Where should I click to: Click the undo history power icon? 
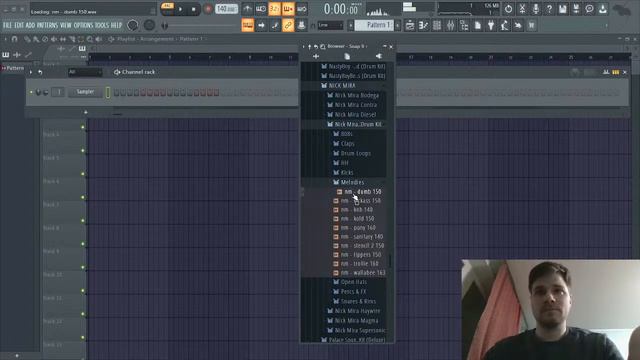click(508, 9)
